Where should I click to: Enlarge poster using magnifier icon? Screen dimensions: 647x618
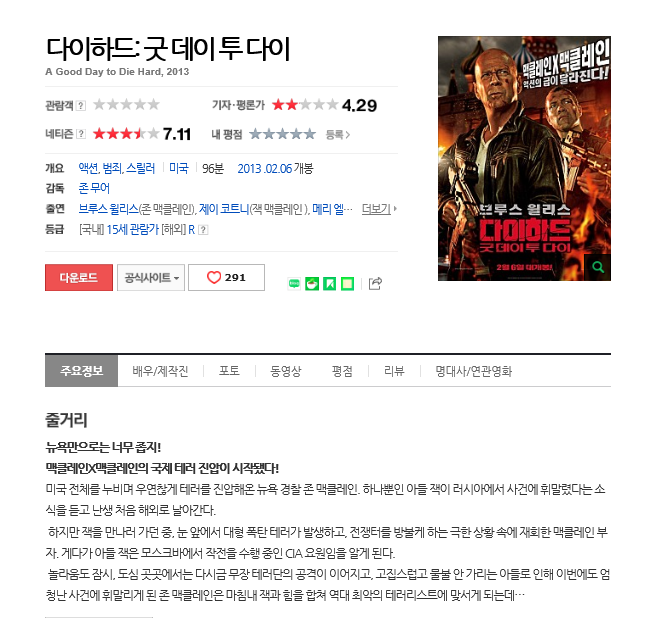[597, 267]
